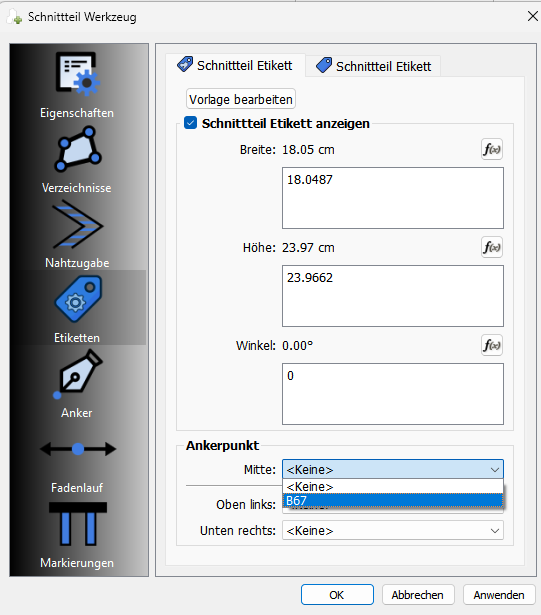Open formula editor for Breite
The image size is (541, 615).
coord(492,149)
